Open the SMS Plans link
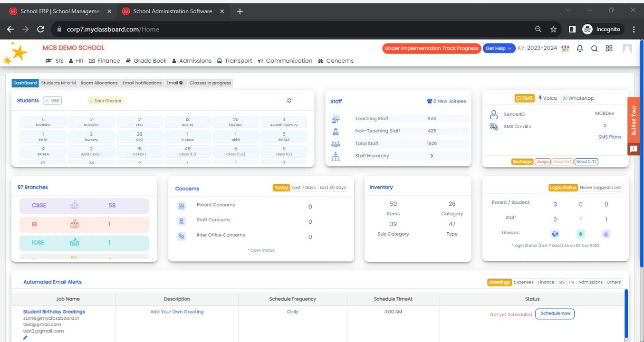644x342 pixels. (x=610, y=137)
